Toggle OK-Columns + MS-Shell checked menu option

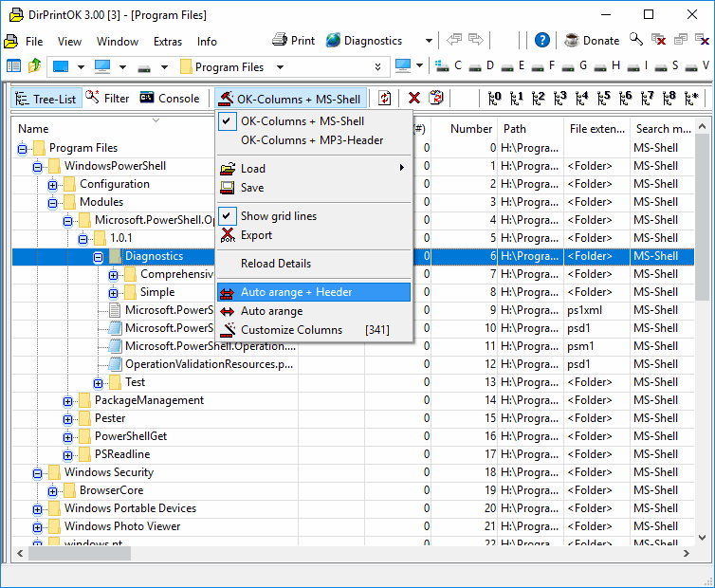pos(314,121)
